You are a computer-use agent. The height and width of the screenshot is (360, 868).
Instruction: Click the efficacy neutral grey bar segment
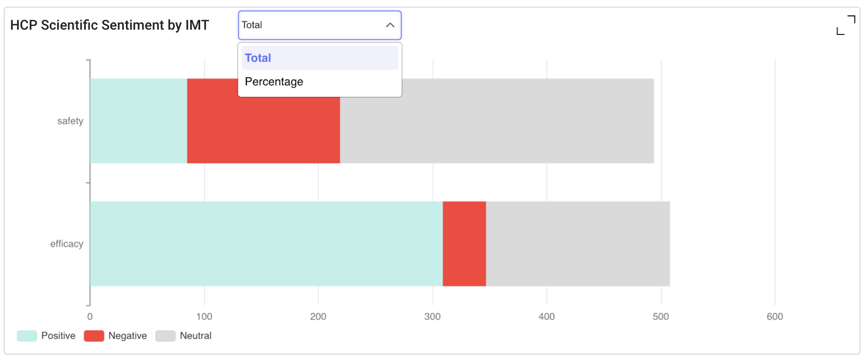click(578, 244)
